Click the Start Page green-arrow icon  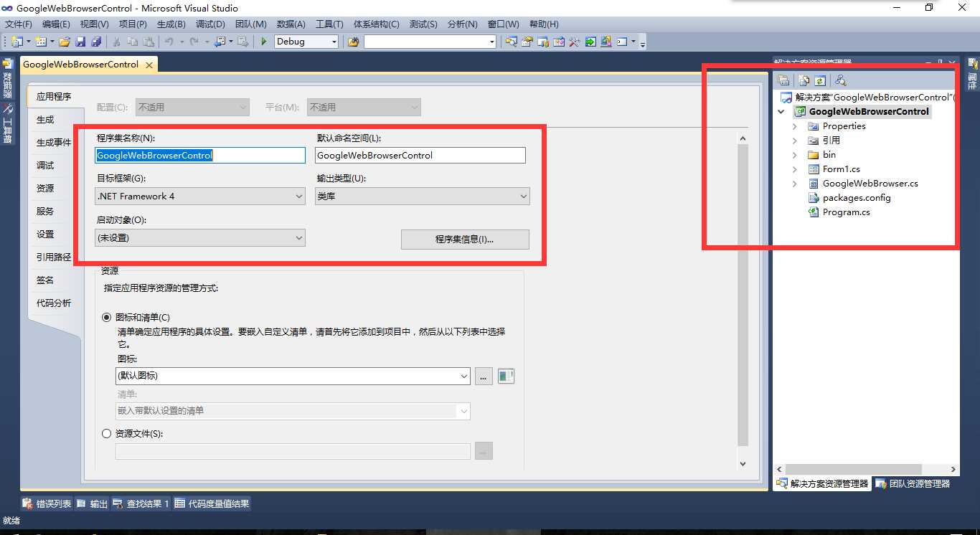pyautogui.click(x=590, y=42)
